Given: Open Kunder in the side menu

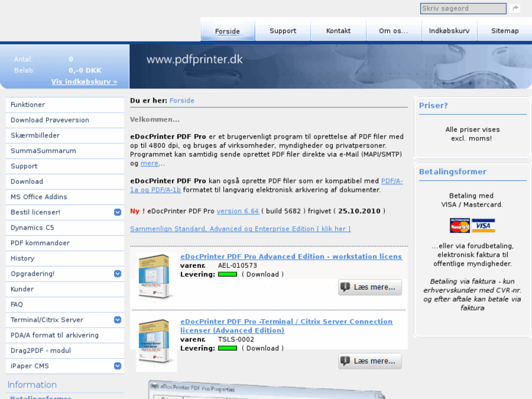Looking at the screenshot, I should 65,289.
